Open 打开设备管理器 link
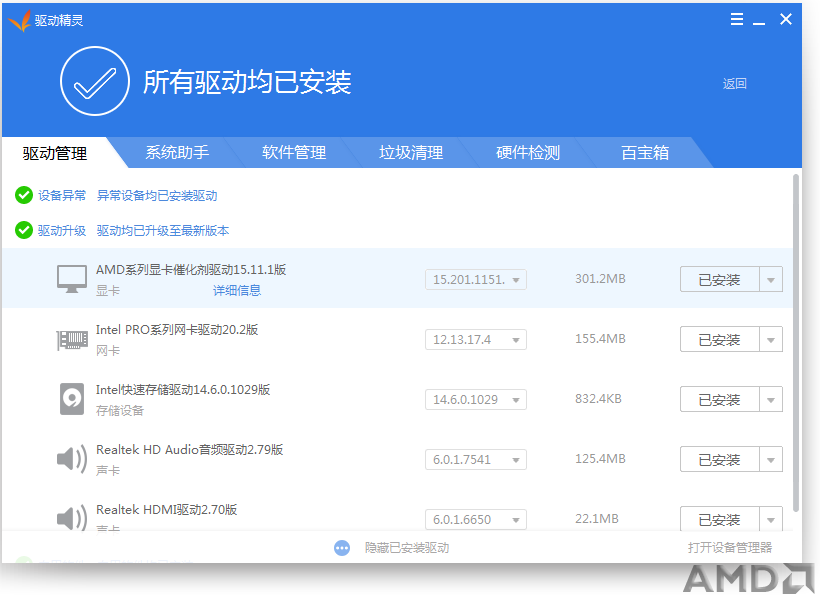Image resolution: width=820 pixels, height=599 pixels. coord(730,548)
